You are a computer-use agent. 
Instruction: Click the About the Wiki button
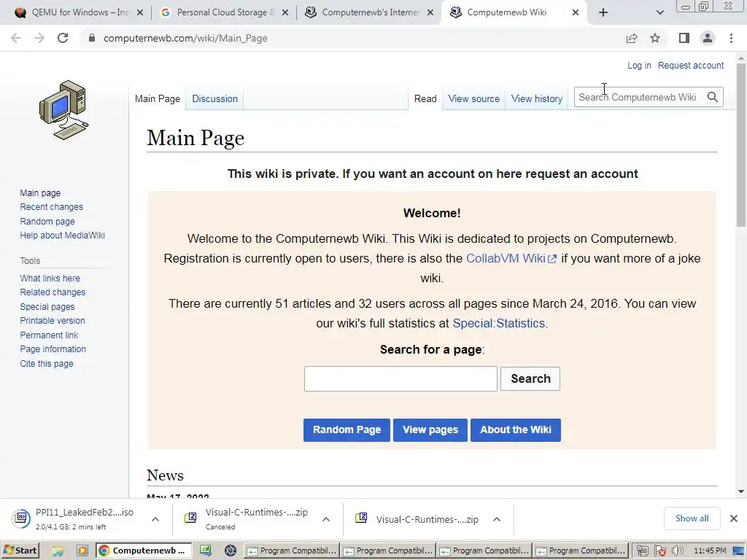coord(516,430)
